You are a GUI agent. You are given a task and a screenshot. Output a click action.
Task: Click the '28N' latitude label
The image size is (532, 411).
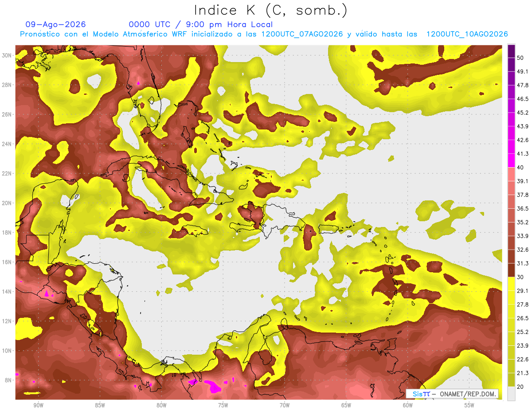[7, 85]
